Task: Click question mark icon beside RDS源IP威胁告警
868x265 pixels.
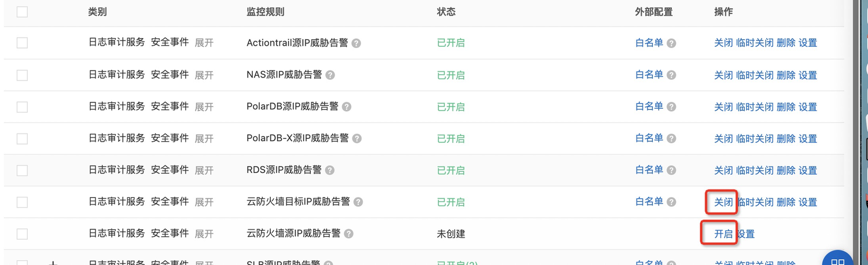Action: coord(330,171)
